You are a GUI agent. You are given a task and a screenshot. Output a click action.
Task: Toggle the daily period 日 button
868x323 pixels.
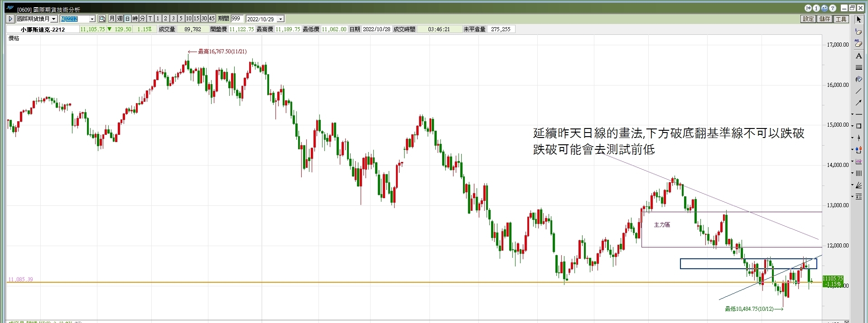[x=127, y=19]
